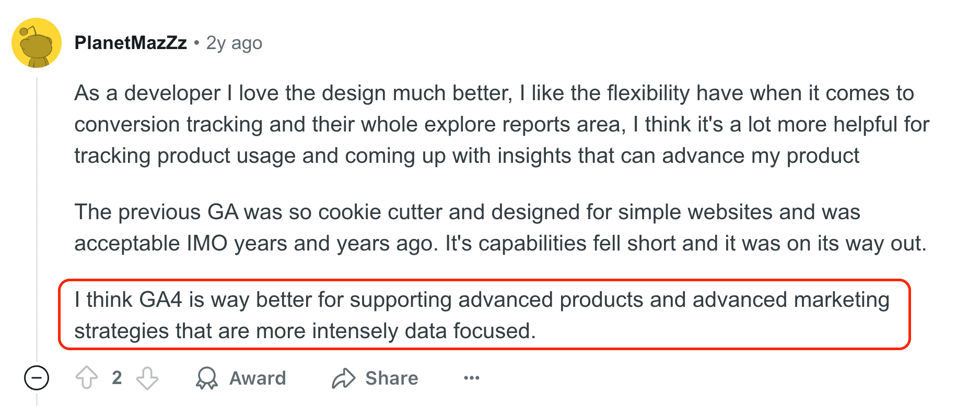
Task: Click the vote count number 2
Action: coord(117,378)
